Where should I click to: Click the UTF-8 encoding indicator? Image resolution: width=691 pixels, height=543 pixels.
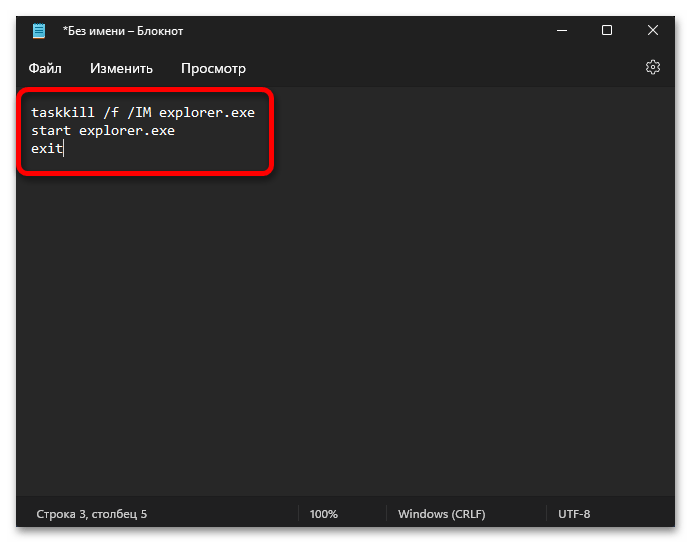pos(574,514)
